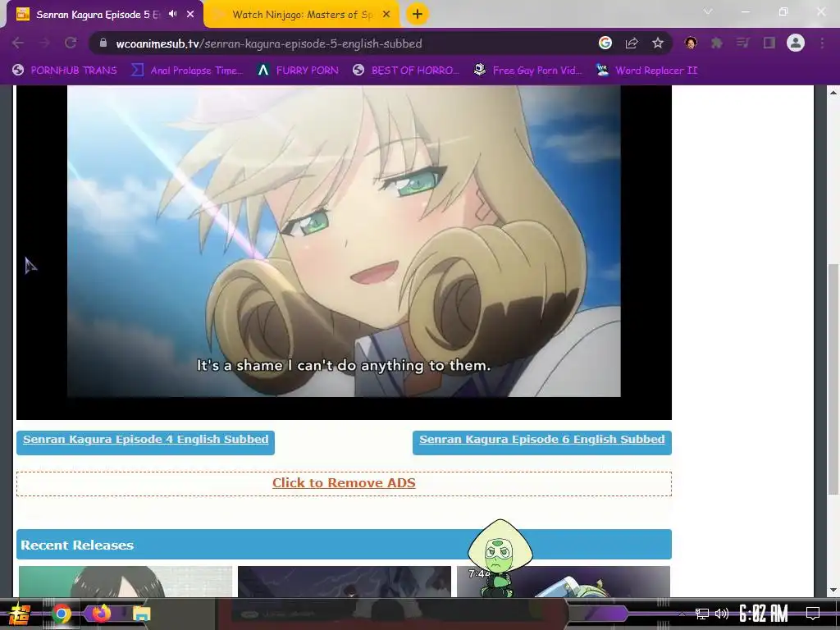
Task: Open the notification center icon
Action: pyautogui.click(x=813, y=614)
